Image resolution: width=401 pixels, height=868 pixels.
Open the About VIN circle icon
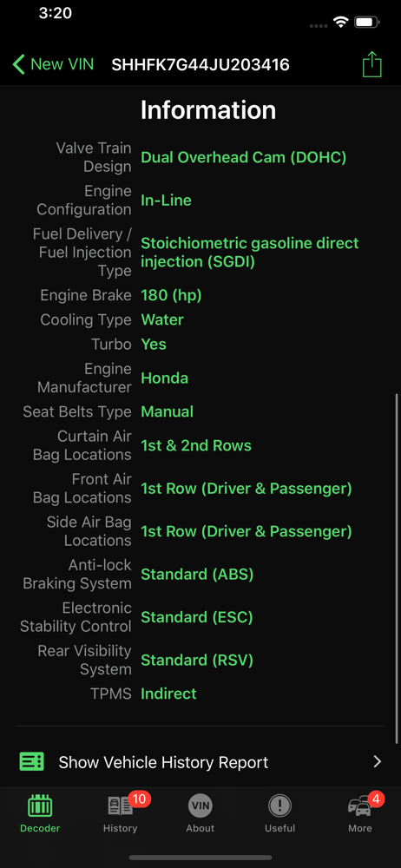click(x=200, y=806)
